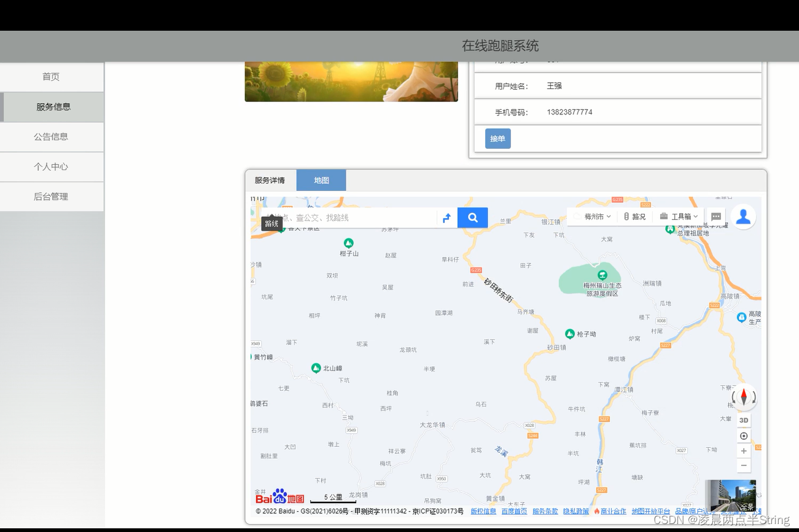Viewport: 799px width, 532px height.
Task: Open 个人中心 in sidebar
Action: (52, 166)
